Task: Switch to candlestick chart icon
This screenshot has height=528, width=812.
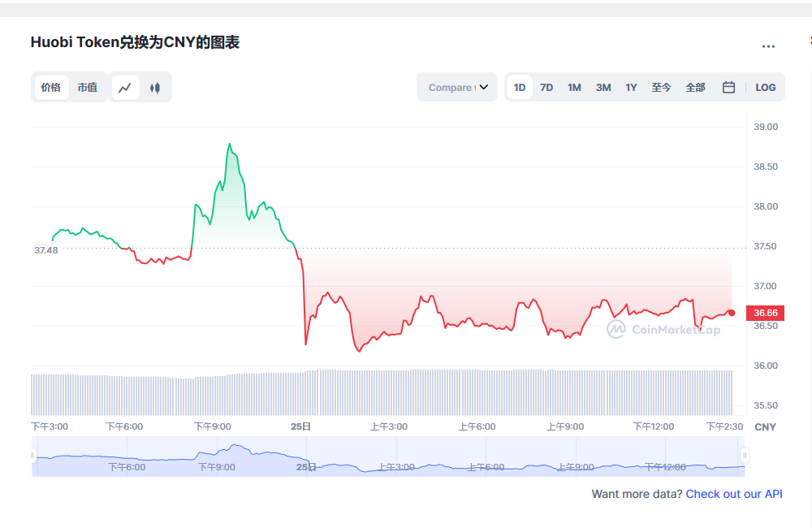Action: point(155,88)
